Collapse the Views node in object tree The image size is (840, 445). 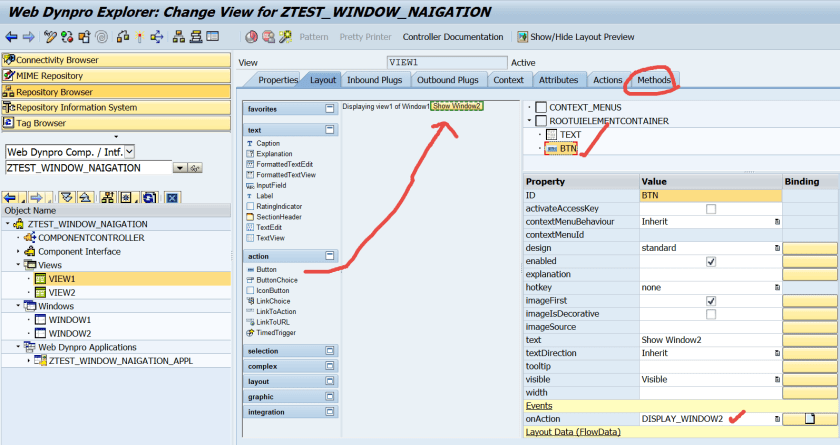coord(18,265)
